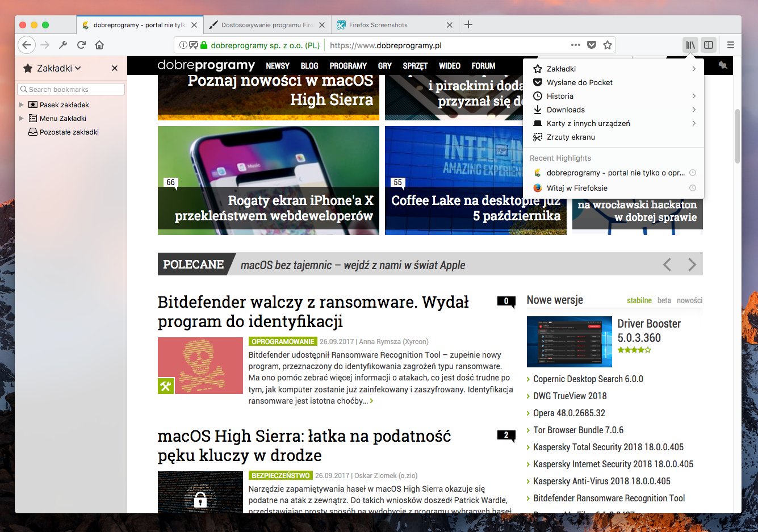Go to the home page icon
This screenshot has width=758, height=532.
click(99, 45)
